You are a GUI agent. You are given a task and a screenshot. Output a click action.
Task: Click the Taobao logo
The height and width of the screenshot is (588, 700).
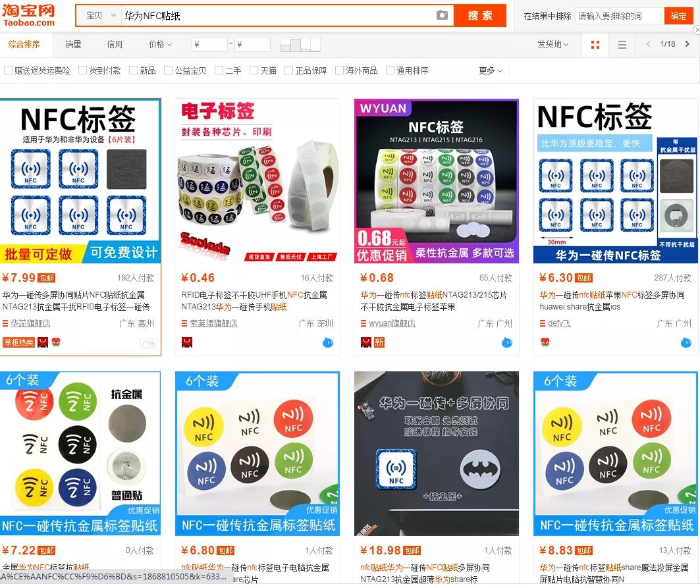(30, 16)
